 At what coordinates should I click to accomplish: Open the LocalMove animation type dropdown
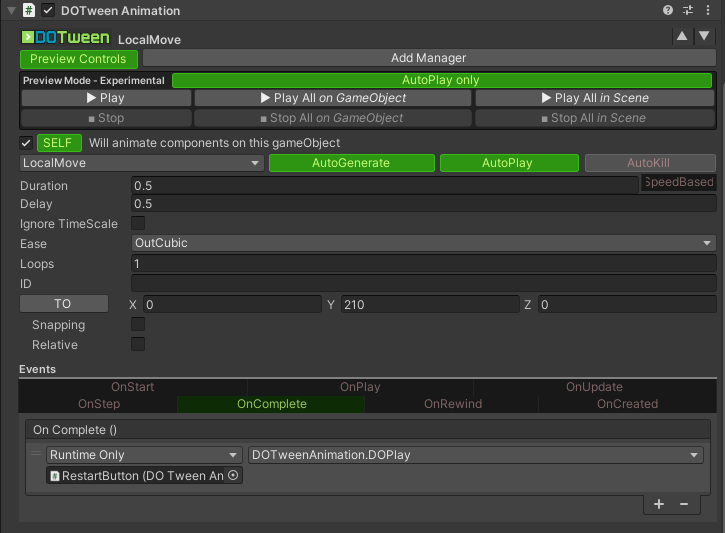pos(141,163)
